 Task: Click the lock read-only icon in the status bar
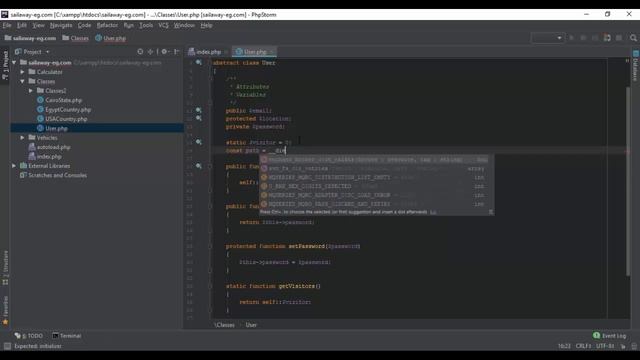point(623,346)
